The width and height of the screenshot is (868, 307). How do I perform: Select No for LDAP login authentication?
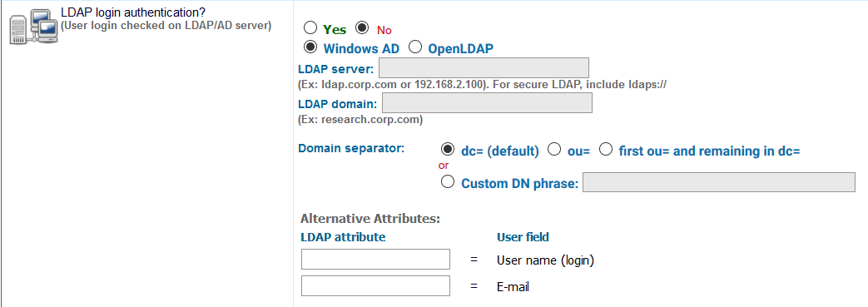(362, 27)
